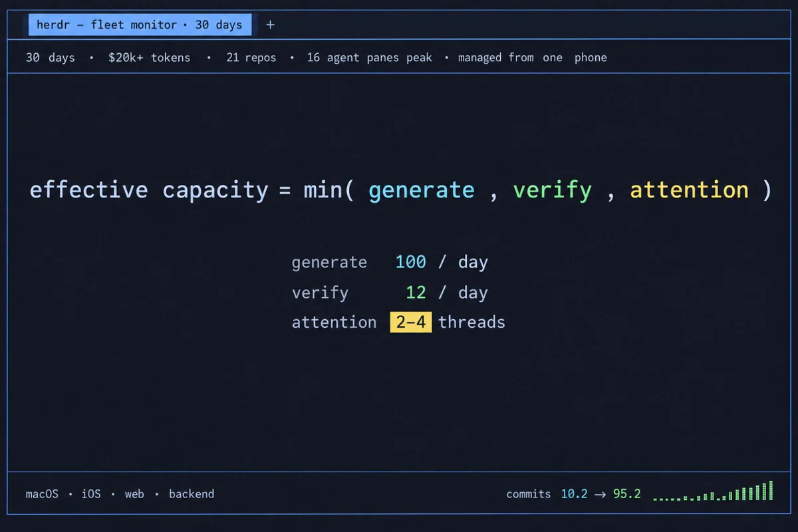Click the green 'verify' term in formula
798x532 pixels.
coord(552,190)
